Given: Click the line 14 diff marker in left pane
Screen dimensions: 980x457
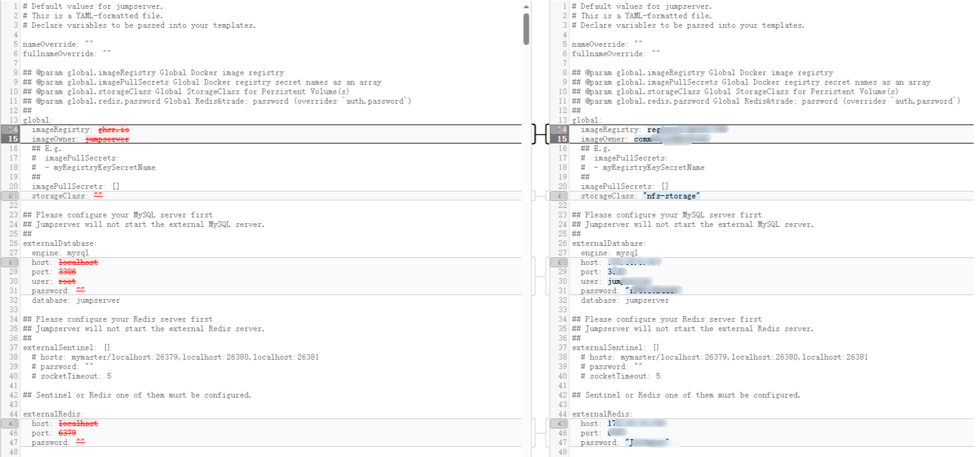Looking at the screenshot, I should click(x=11, y=130).
